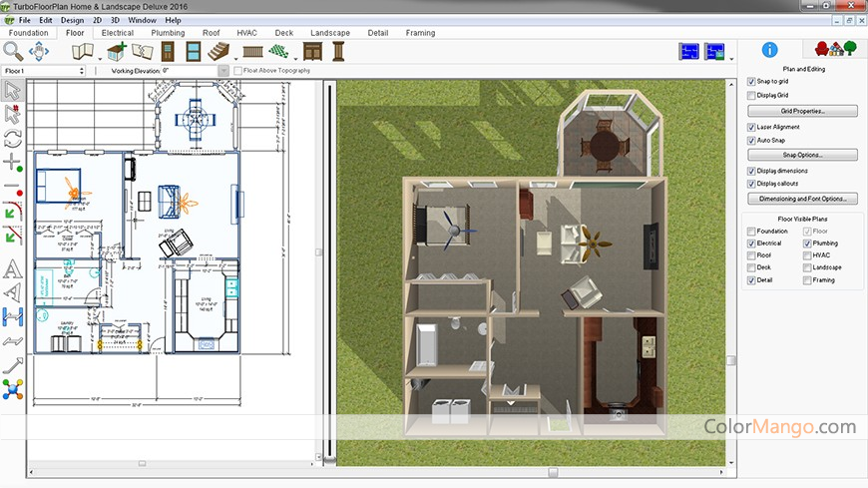Screen dimensions: 868x488
Task: Select the Floor covering tool
Action: coord(278,52)
